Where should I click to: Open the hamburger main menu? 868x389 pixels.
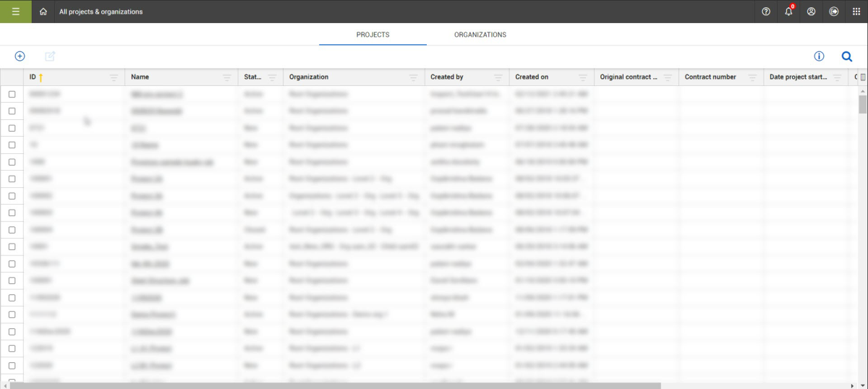pyautogui.click(x=15, y=12)
